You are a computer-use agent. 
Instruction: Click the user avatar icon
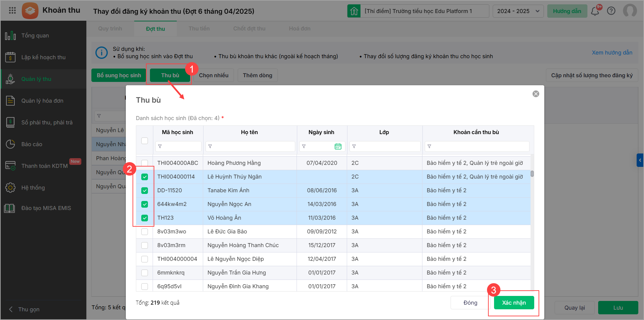click(x=630, y=11)
